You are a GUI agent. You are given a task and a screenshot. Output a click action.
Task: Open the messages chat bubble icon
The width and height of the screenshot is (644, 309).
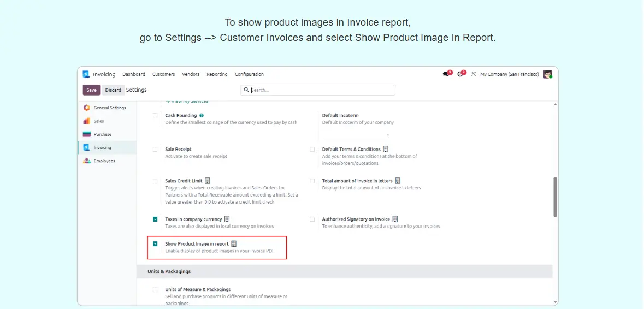pyautogui.click(x=446, y=74)
